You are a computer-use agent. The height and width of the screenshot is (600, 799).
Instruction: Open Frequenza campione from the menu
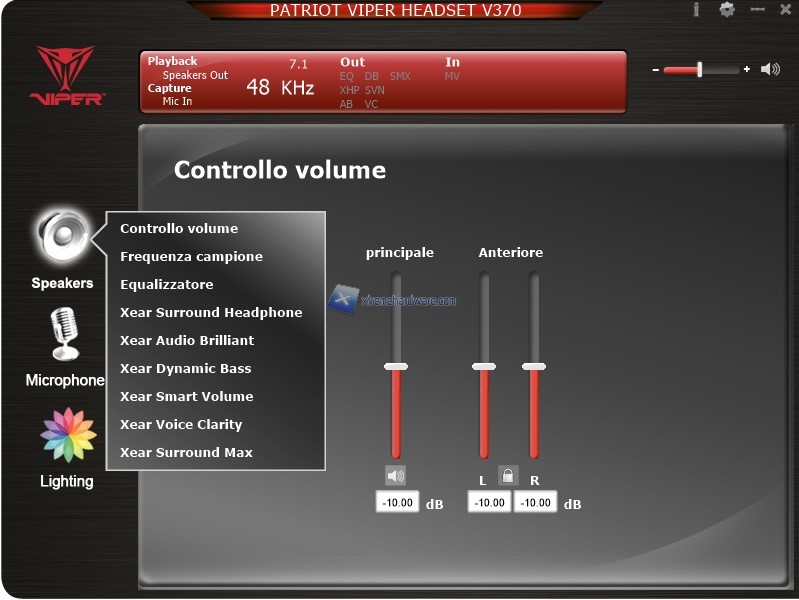coord(191,256)
